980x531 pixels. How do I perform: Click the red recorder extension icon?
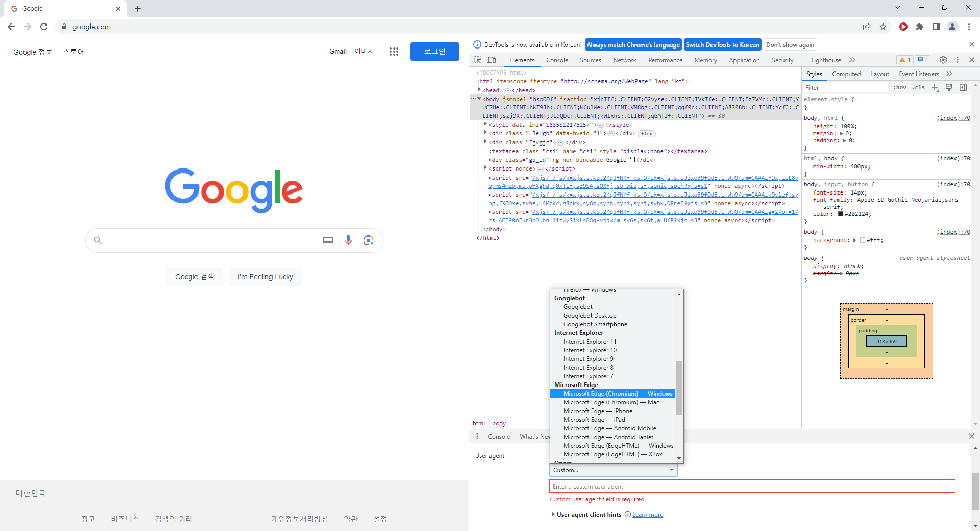pyautogui.click(x=903, y=27)
